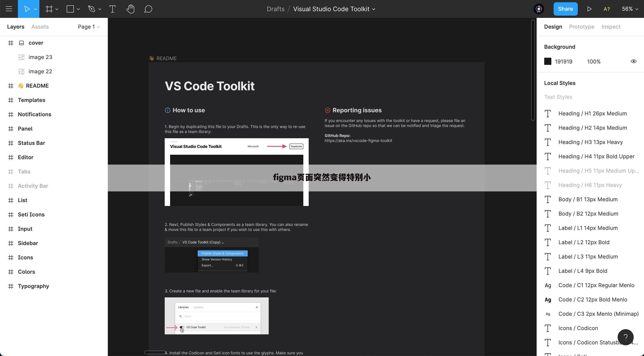The image size is (644, 356).
Task: Click the frame icon beside Seti Icons
Action: (x=11, y=215)
